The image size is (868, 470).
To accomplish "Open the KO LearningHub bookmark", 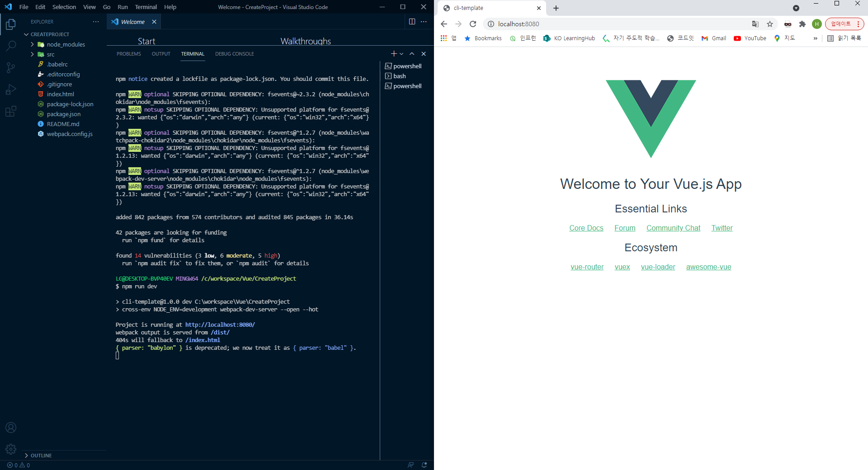I will point(569,38).
